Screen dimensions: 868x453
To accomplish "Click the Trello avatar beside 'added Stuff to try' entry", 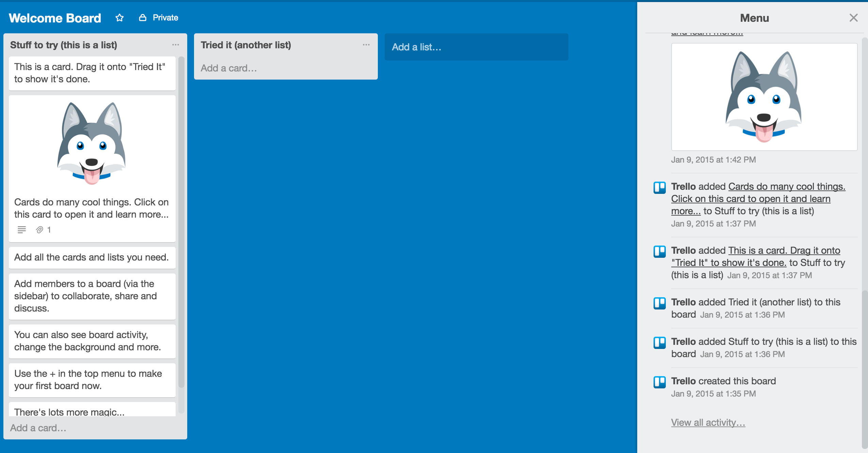I will click(659, 342).
